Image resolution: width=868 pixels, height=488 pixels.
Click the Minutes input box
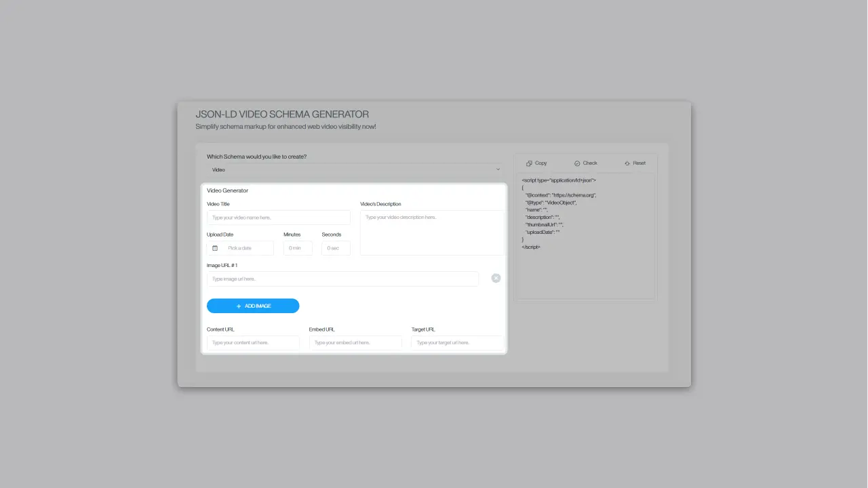point(298,248)
